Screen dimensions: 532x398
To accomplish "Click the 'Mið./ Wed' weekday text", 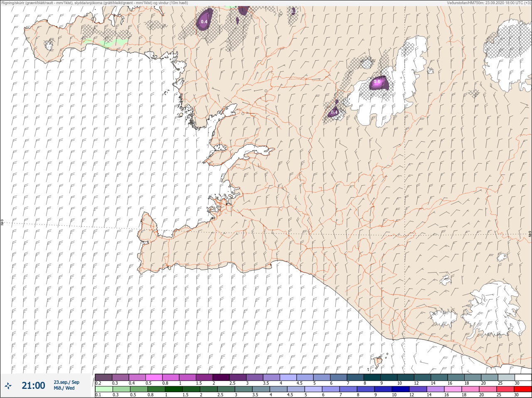I will point(64,388).
